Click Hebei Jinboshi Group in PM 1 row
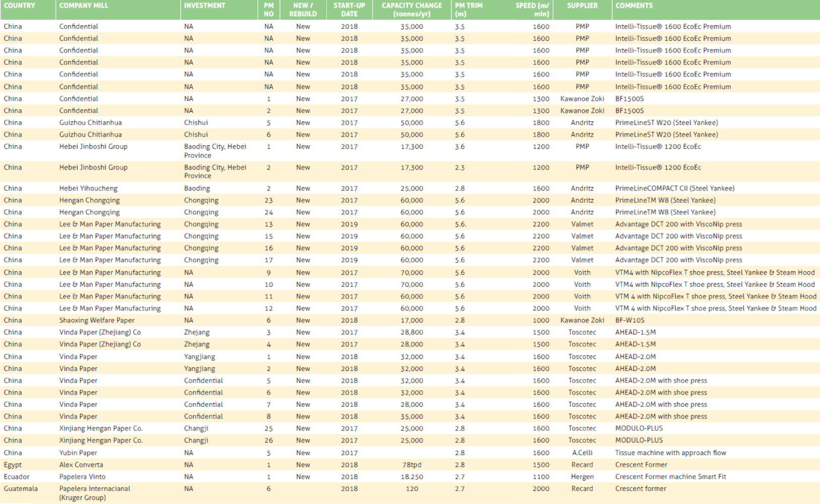 (93, 147)
